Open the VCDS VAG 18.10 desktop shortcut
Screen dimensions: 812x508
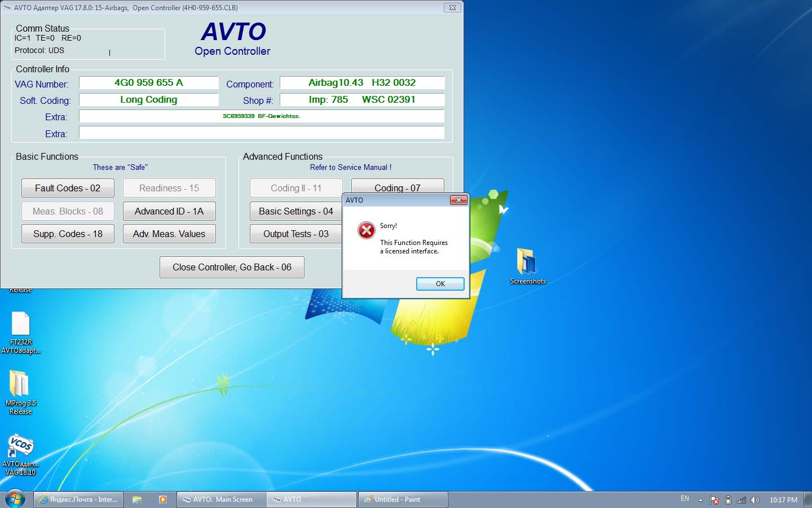(x=20, y=447)
